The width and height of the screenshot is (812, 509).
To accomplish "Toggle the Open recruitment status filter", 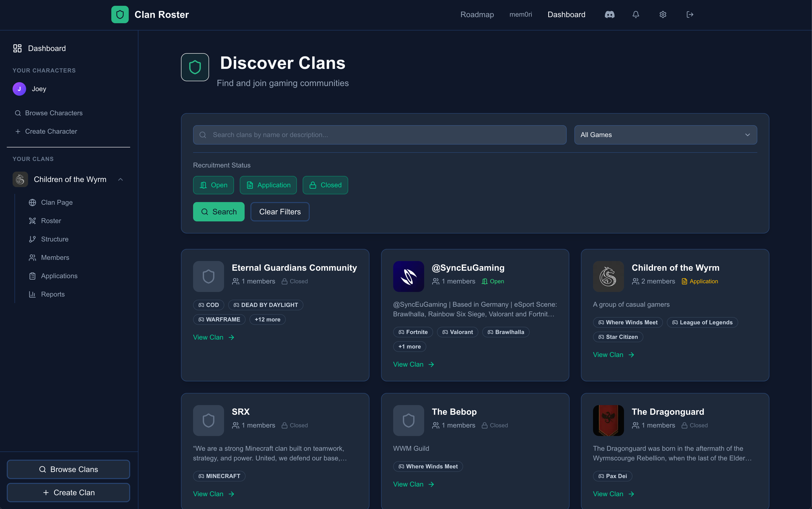I will pyautogui.click(x=213, y=185).
